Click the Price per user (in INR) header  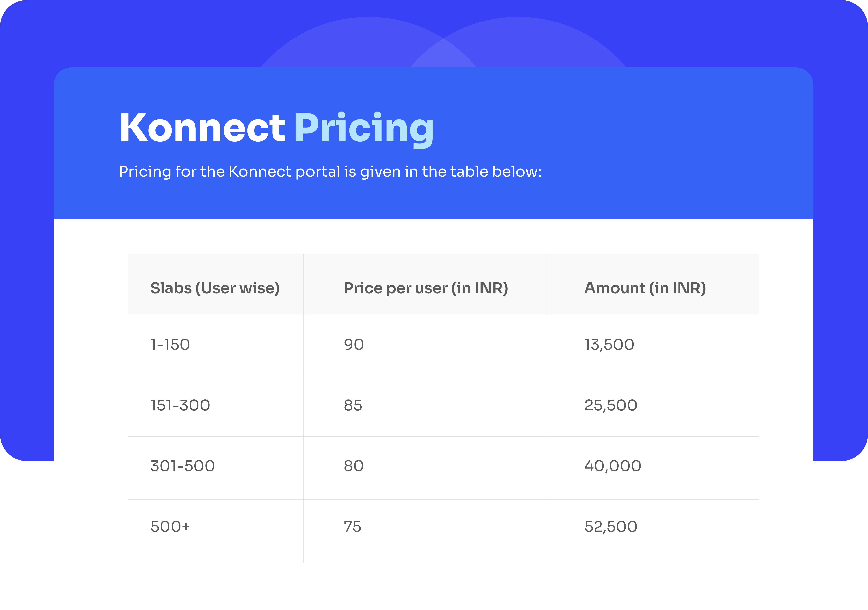(426, 288)
